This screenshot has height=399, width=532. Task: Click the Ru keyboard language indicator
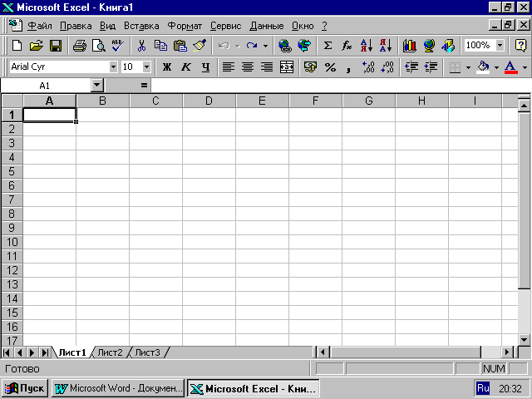[x=483, y=388]
